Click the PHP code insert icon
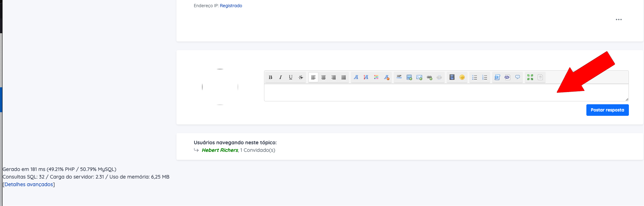644x206 pixels. pos(507,77)
